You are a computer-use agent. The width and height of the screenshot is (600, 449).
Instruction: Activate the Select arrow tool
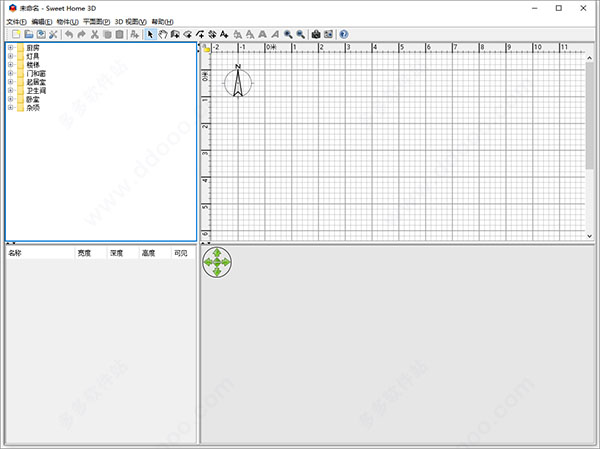[x=150, y=34]
